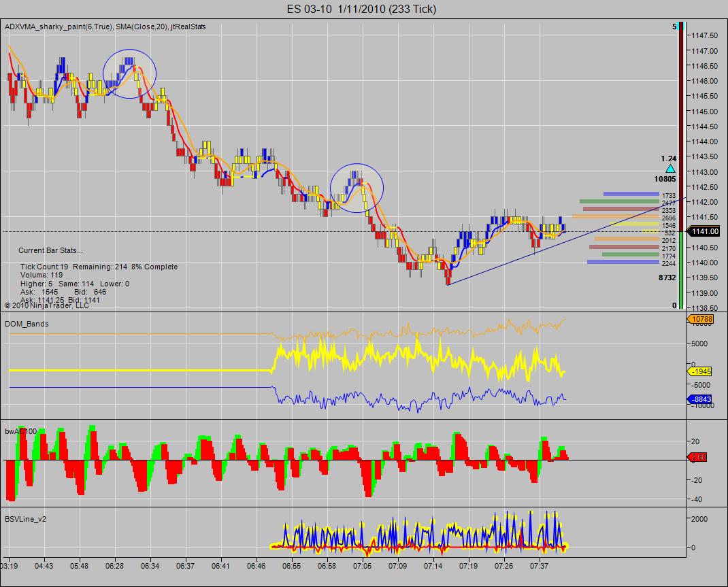Screen dimensions: 728x587
Task: Click the 07:37 time axis label
Action: point(539,566)
